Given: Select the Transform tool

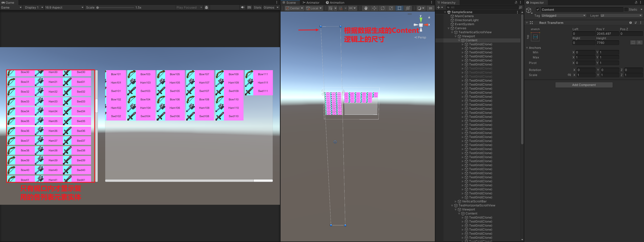Looking at the screenshot, I should coord(408,8).
